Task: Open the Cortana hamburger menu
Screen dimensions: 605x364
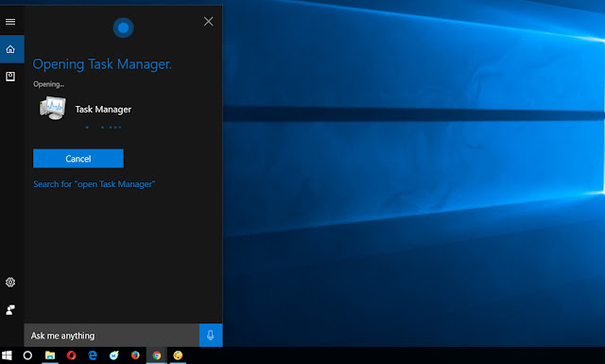Action: (10, 22)
